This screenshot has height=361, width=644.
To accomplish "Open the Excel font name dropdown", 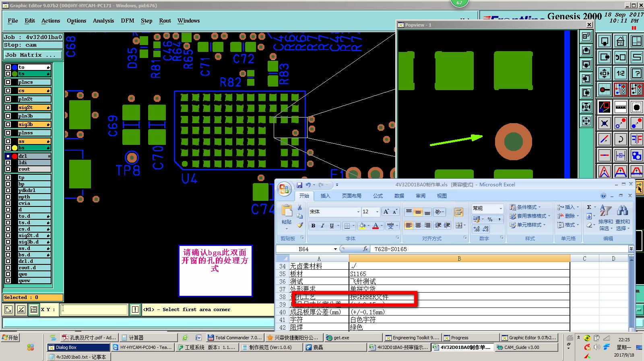I will coord(358,212).
